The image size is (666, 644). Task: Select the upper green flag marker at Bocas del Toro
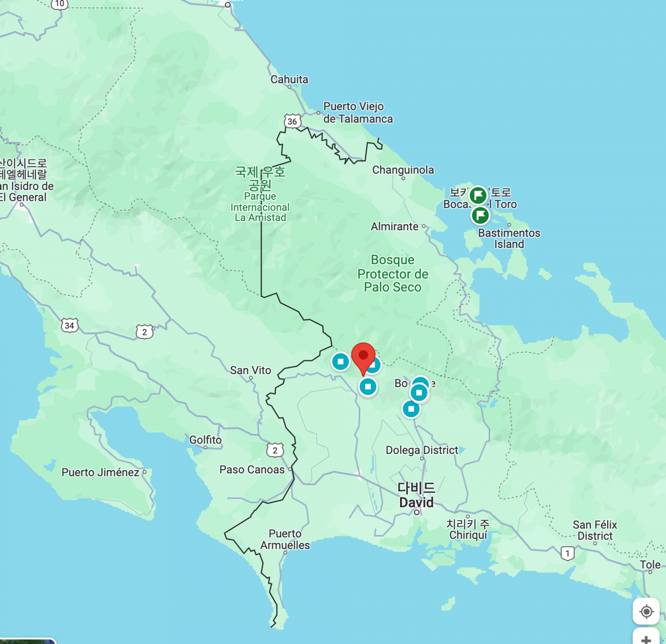[x=478, y=195]
